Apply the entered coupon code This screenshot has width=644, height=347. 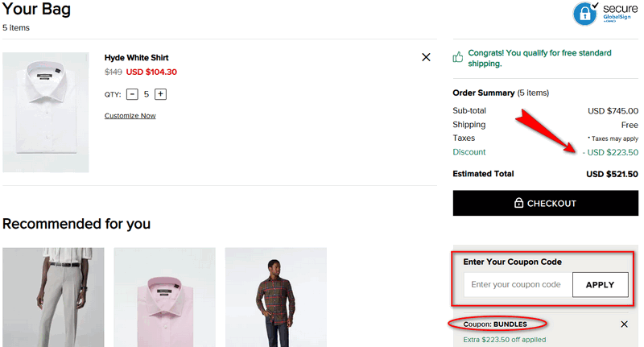pos(600,284)
